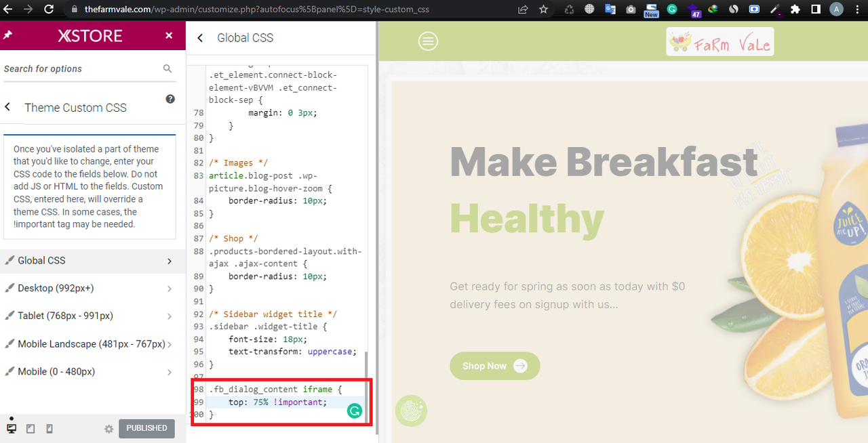Open publish settings gear icon
This screenshot has width=868, height=443.
[x=108, y=429]
